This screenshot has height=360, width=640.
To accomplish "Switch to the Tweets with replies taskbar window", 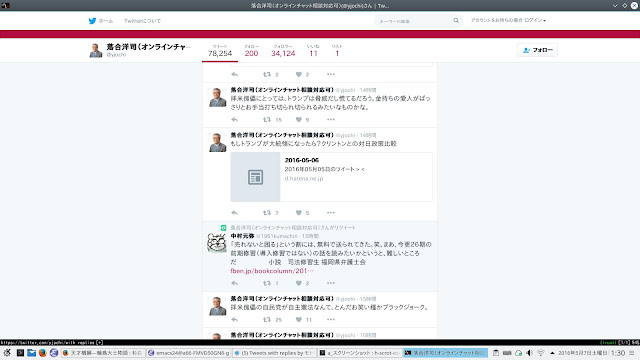I will tap(274, 353).
